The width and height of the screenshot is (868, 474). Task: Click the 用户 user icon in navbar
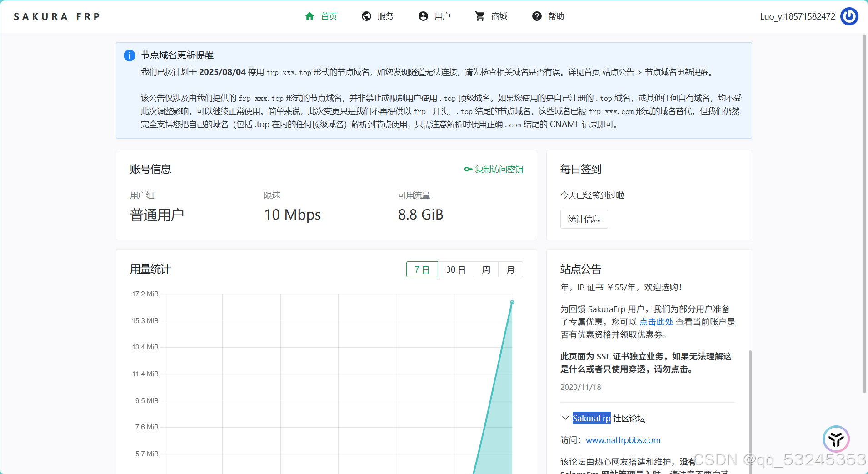point(423,16)
